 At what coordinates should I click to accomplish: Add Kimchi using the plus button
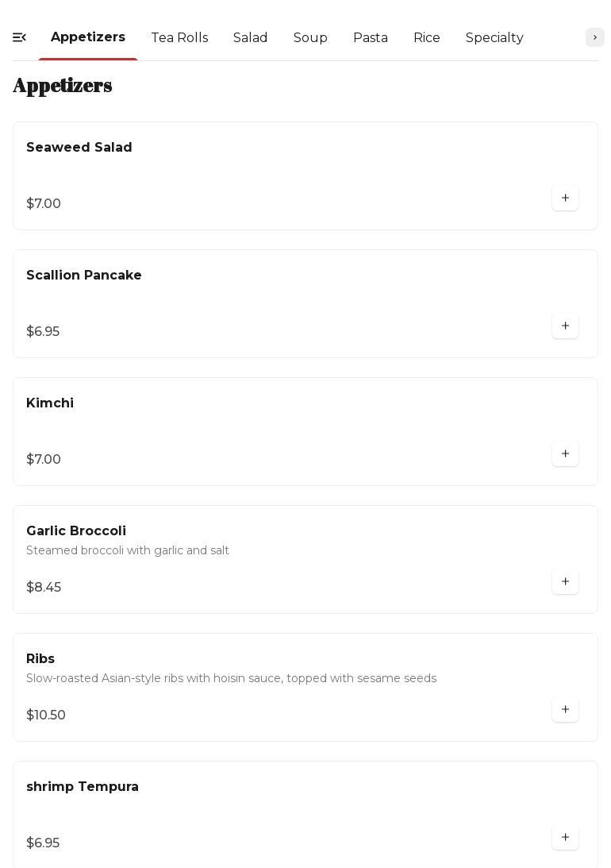(565, 454)
